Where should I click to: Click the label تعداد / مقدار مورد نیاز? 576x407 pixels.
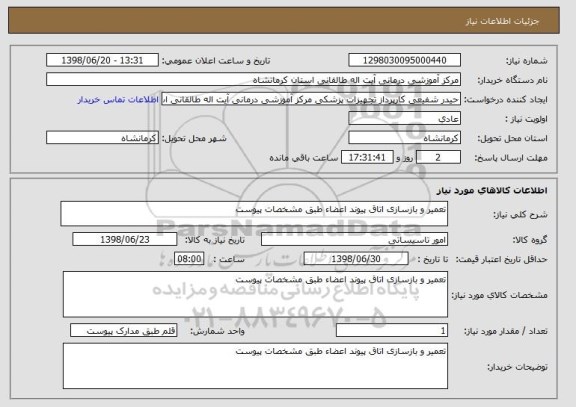coord(505,331)
